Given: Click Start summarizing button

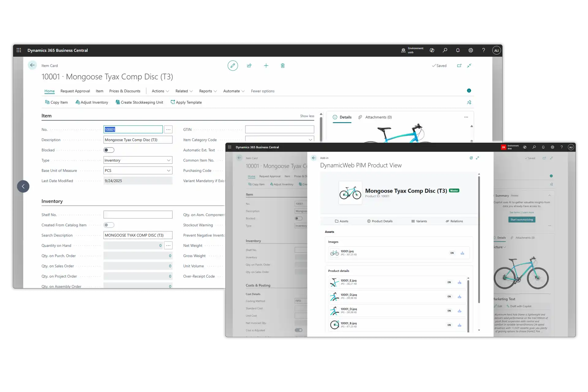Looking at the screenshot, I should point(522,220).
